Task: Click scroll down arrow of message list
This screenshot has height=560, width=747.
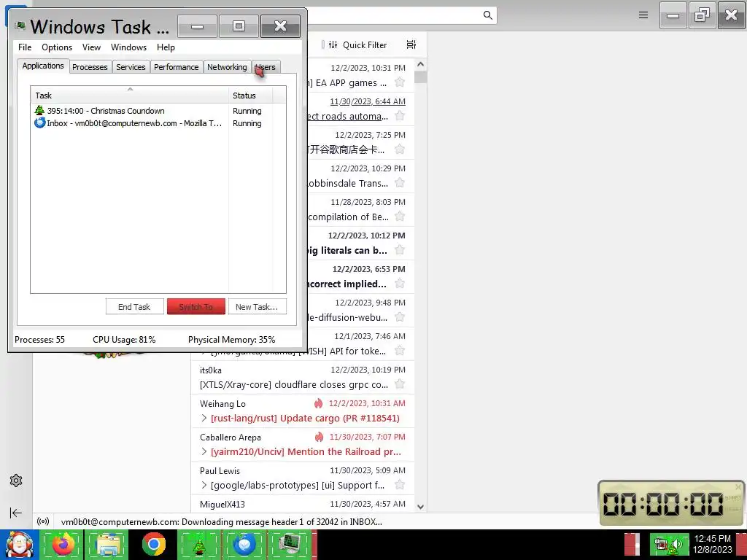Action: [420, 507]
